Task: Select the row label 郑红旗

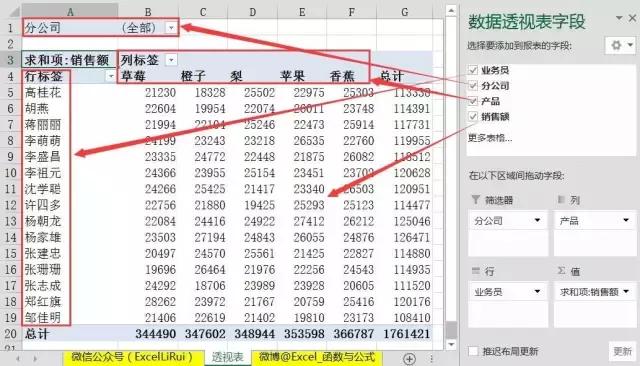Action: (43, 302)
